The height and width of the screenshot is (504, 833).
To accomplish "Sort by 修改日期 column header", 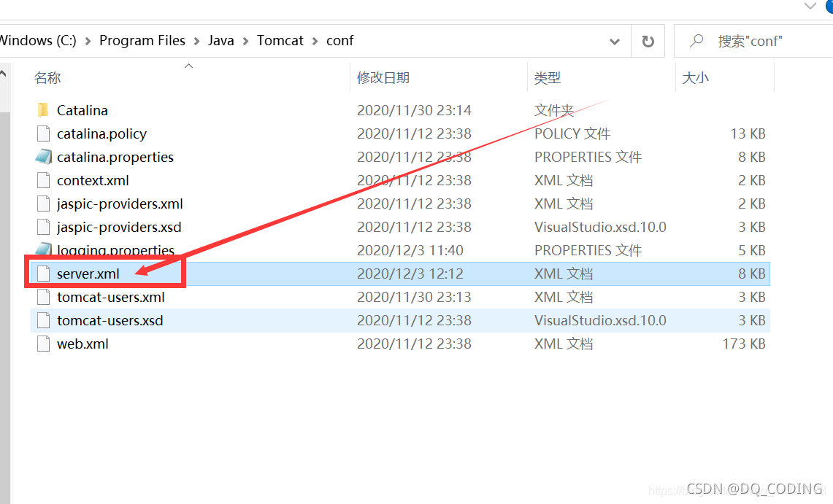I will point(383,78).
